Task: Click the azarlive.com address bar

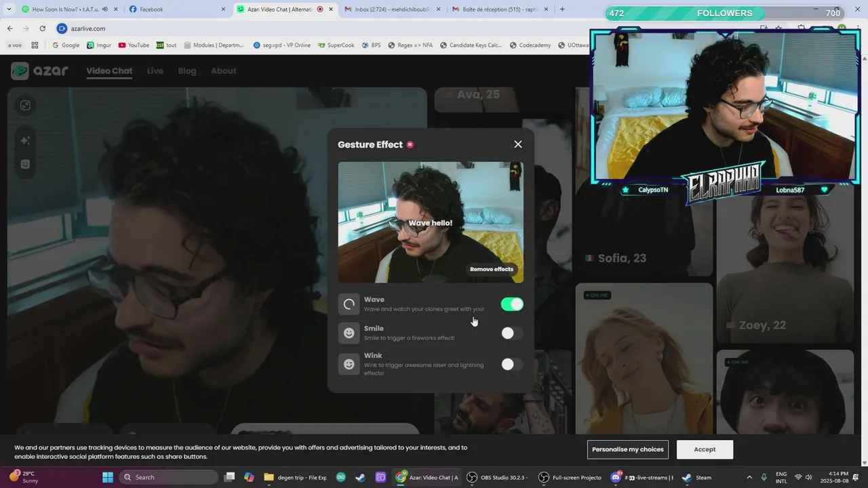Action: click(325, 28)
